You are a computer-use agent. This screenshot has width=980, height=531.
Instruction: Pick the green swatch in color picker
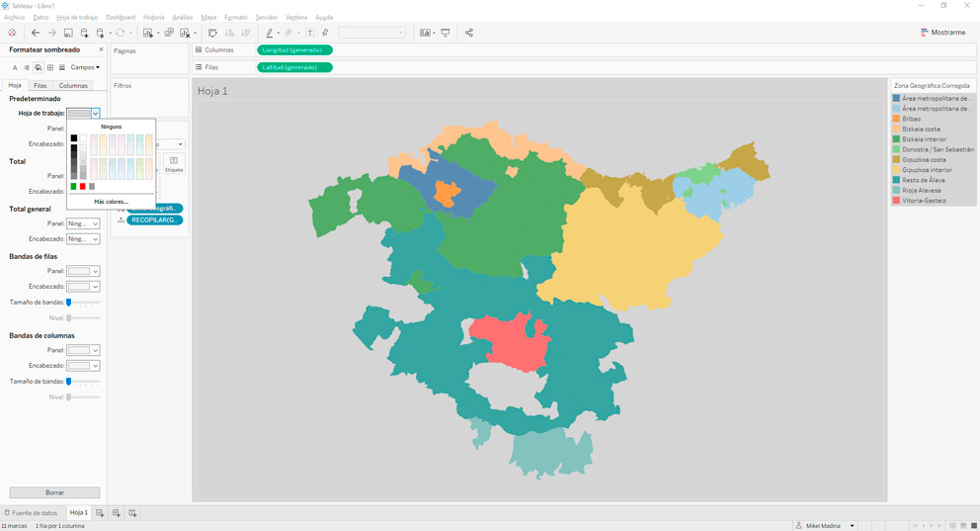74,186
